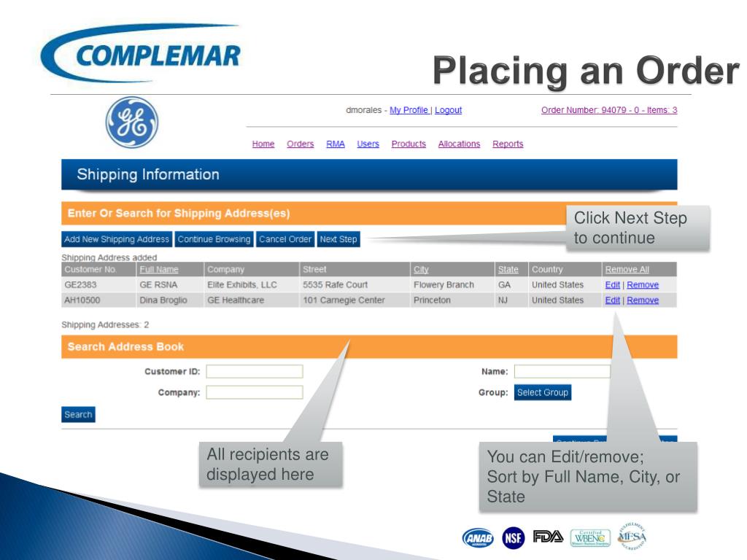Remove the GE RSNA address row
This screenshot has width=747, height=560.
pyautogui.click(x=643, y=285)
